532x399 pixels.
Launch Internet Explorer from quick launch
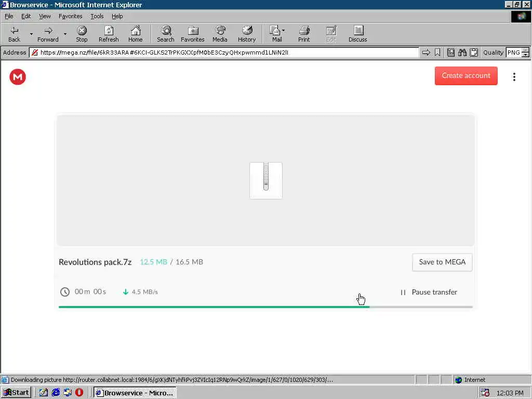(56, 393)
